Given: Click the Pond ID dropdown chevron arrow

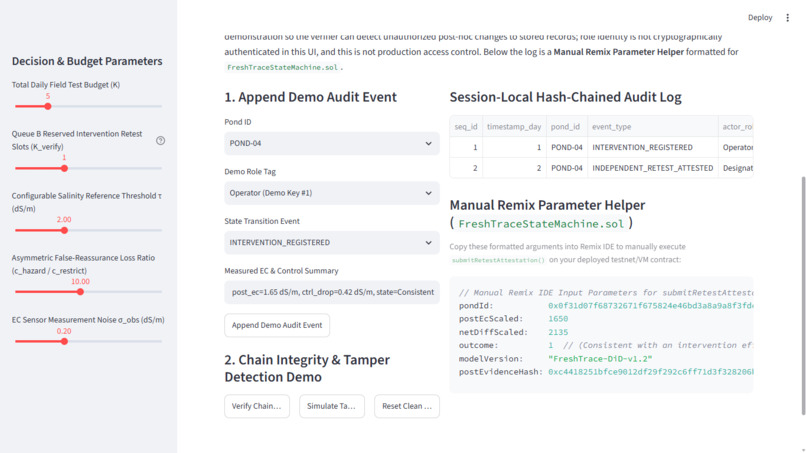Looking at the screenshot, I should pos(428,143).
